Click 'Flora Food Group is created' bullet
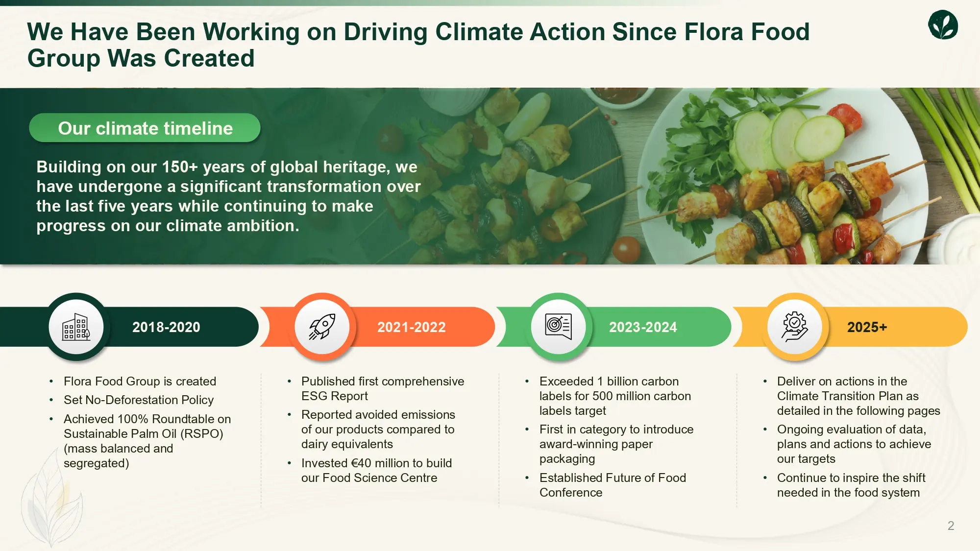The height and width of the screenshot is (551, 980). [140, 381]
